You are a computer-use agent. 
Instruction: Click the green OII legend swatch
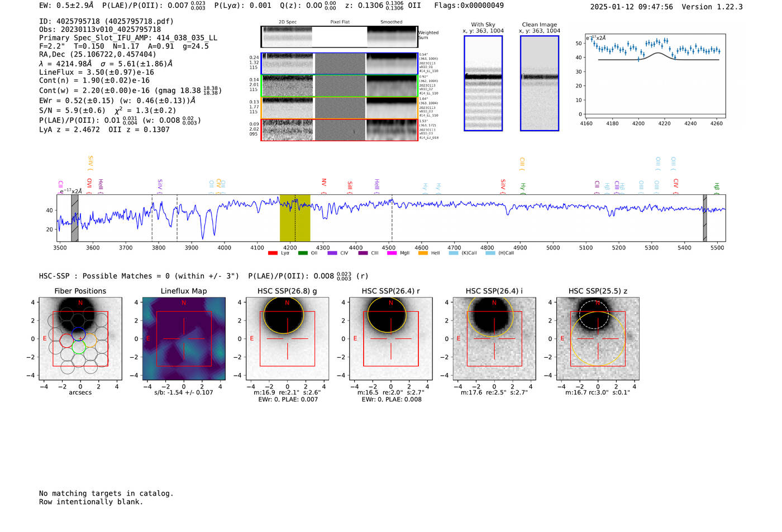pos(303,253)
